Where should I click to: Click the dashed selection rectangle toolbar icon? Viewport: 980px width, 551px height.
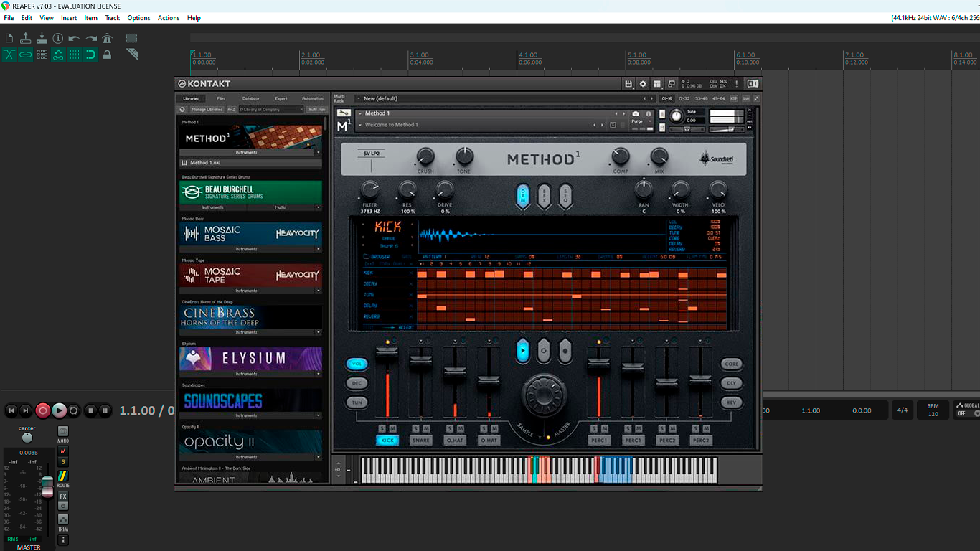point(131,38)
